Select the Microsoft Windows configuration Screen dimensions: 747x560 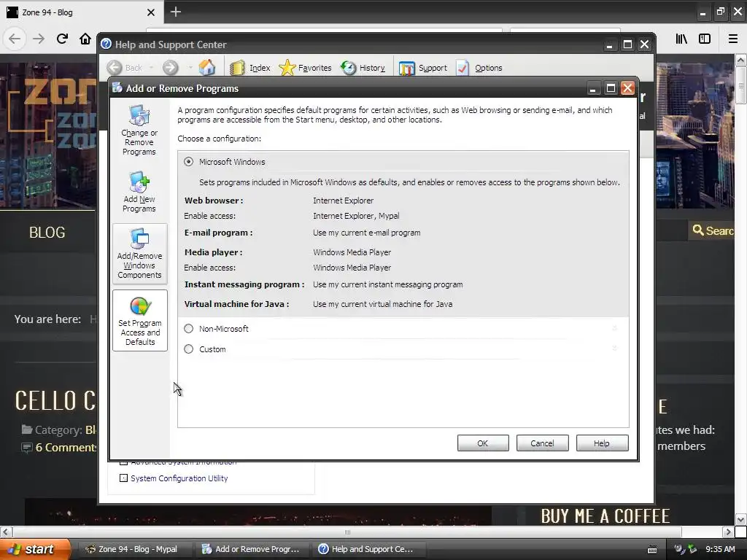[x=189, y=162]
